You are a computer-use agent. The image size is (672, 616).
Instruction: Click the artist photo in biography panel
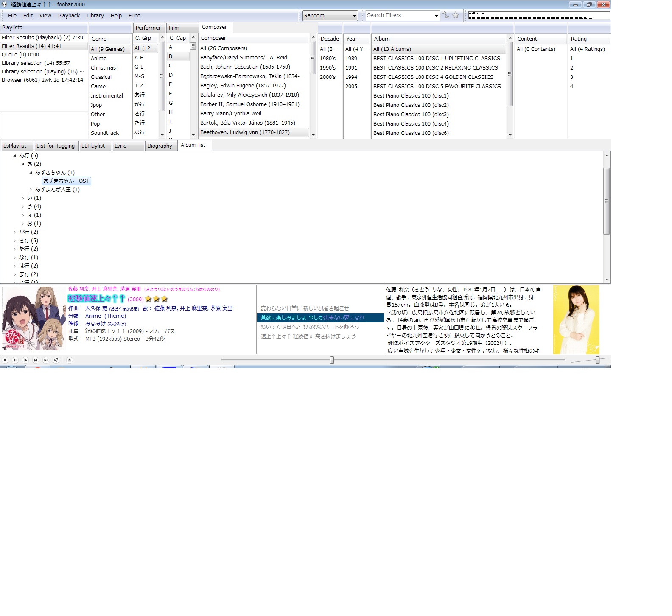point(576,319)
